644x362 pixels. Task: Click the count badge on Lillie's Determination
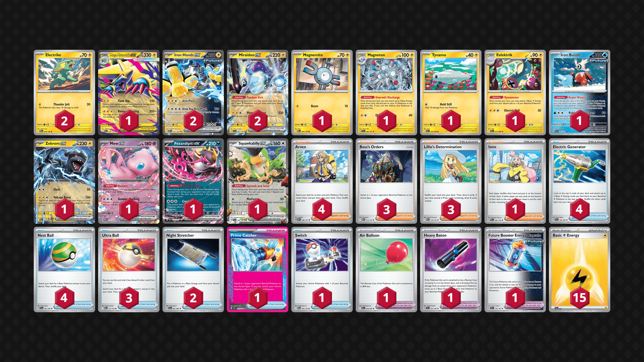click(x=451, y=210)
